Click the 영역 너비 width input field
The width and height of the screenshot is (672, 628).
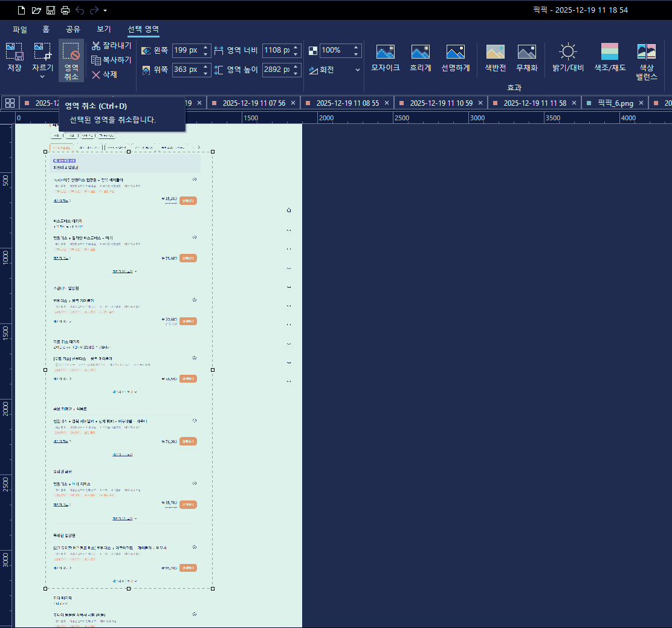[x=277, y=50]
